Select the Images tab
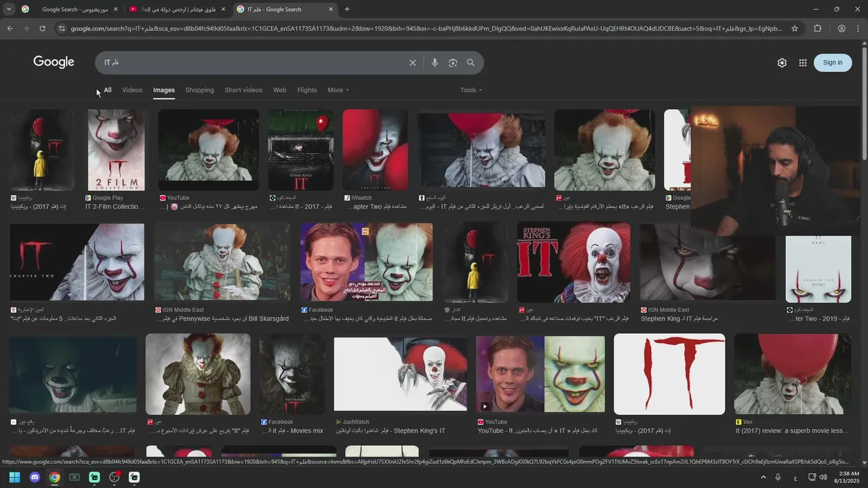868x488 pixels. coord(163,90)
